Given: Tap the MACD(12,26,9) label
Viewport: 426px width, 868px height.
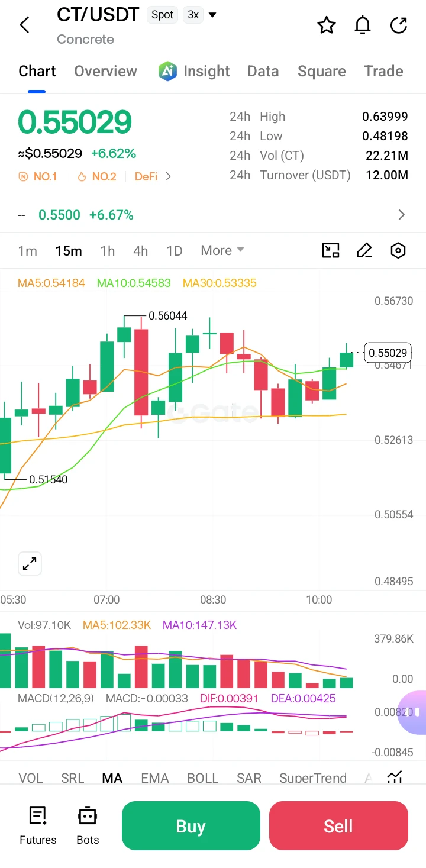Looking at the screenshot, I should (56, 698).
